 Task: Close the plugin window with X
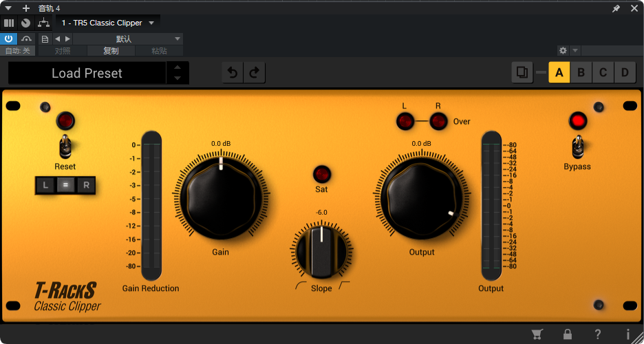[634, 8]
